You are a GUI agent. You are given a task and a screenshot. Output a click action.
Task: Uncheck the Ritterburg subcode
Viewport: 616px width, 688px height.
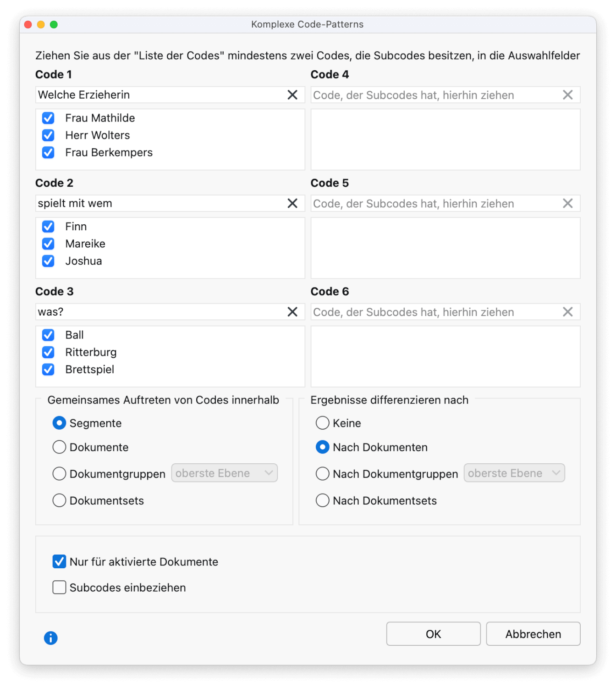click(x=48, y=352)
